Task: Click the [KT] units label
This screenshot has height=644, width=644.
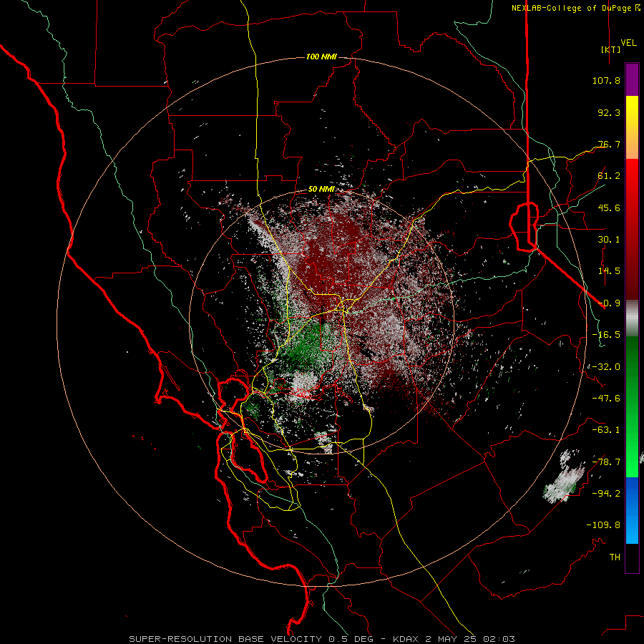Action: (x=610, y=49)
